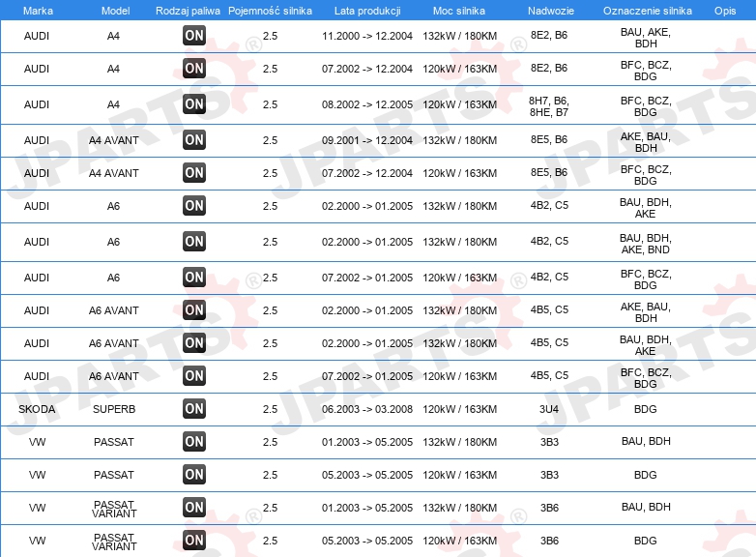756x557 pixels.
Task: Select the date range 08.2002 -> 12.2005
Action: point(367,104)
